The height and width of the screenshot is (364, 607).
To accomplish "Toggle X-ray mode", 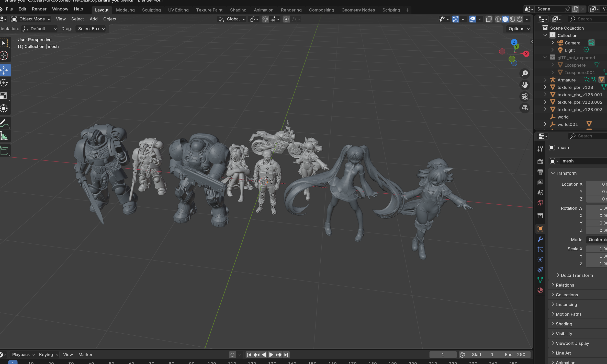I will point(489,19).
